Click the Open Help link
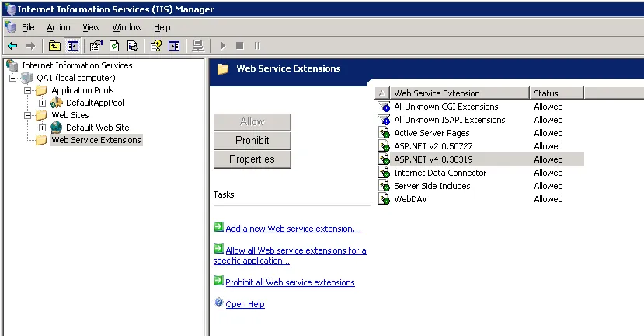644x336 pixels. [x=245, y=304]
